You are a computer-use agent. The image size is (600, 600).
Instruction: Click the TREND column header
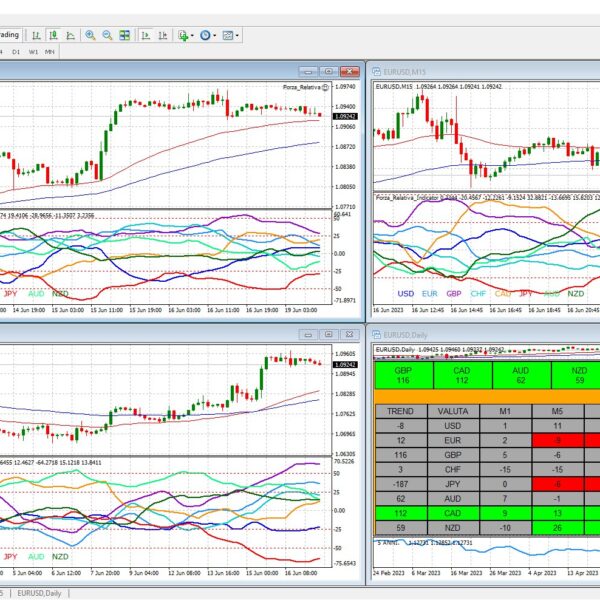pos(401,411)
